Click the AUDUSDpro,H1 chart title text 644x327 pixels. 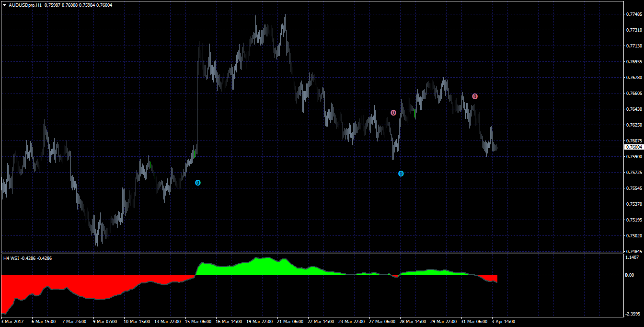click(x=25, y=5)
